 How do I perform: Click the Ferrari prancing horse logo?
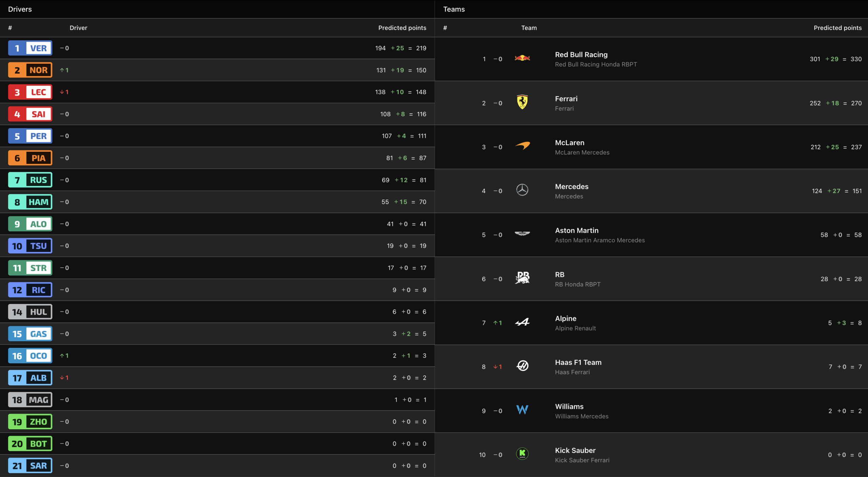click(x=522, y=102)
